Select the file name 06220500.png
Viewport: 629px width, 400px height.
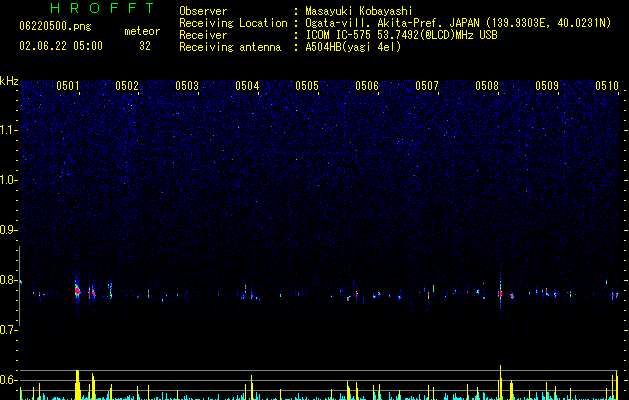click(x=55, y=26)
